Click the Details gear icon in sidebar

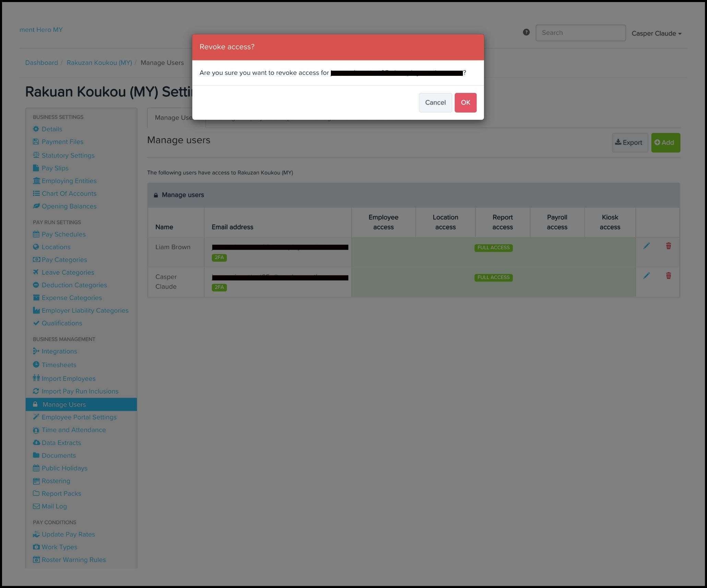(36, 129)
